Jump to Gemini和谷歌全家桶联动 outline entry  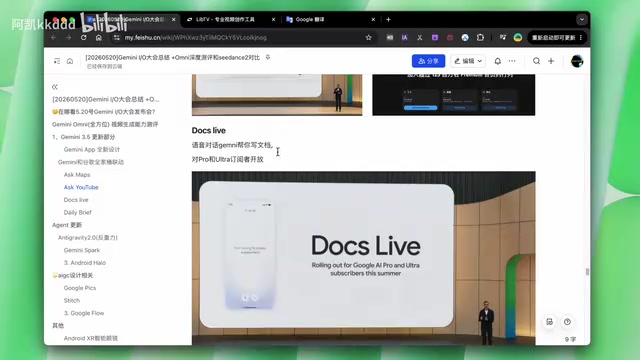tap(91, 162)
